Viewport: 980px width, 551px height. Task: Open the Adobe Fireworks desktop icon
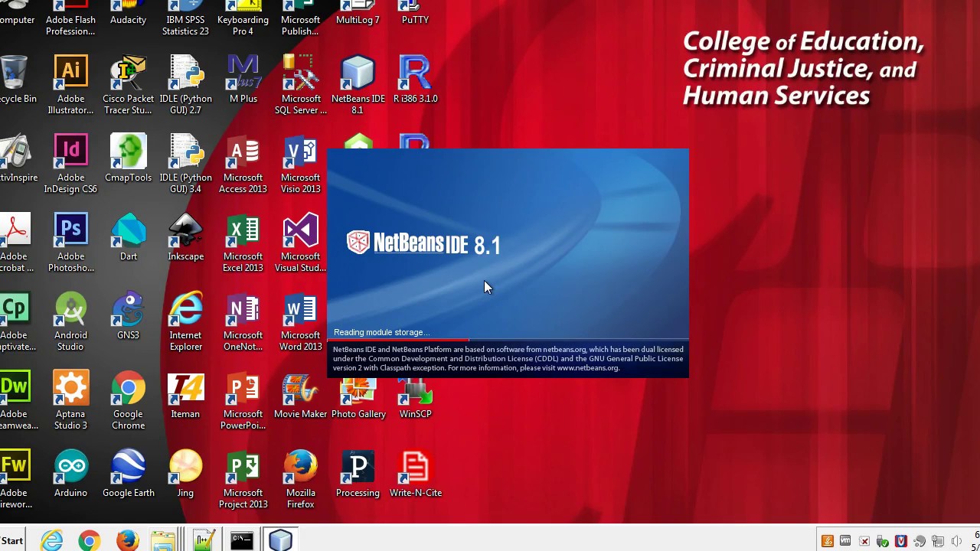15,478
